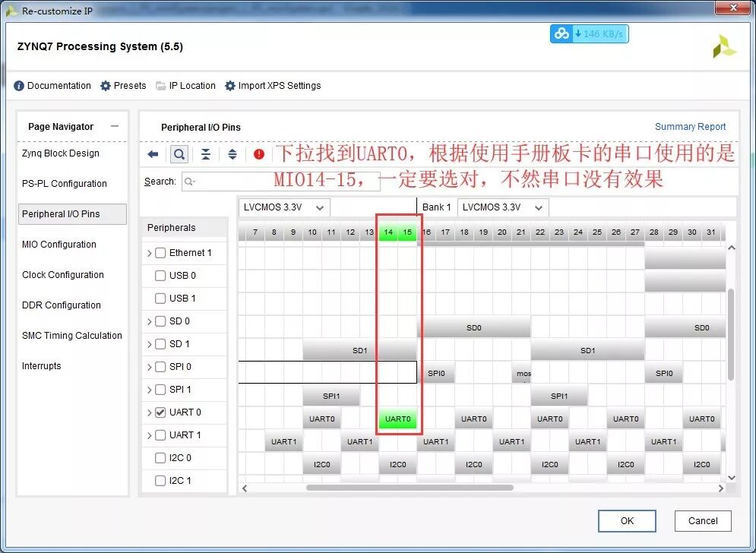Toggle the search magnifier icon
Viewport: 756px width, 553px height.
point(179,154)
